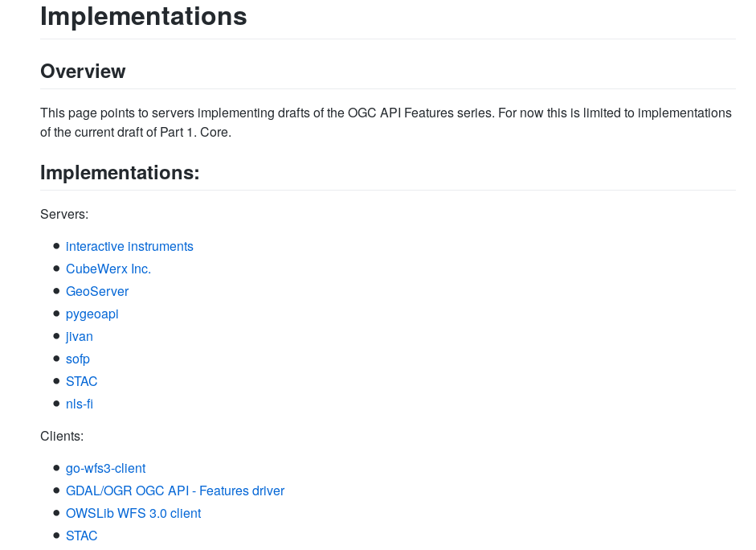This screenshot has height=550, width=756.
Task: Click the bullet point beside GeoServer
Action: tap(56, 291)
